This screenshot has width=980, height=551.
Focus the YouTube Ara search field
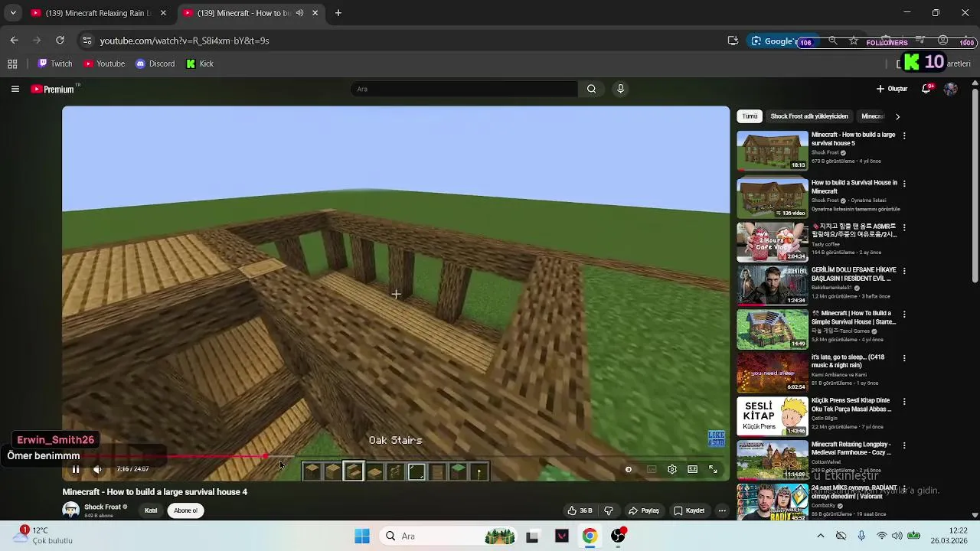click(x=464, y=89)
